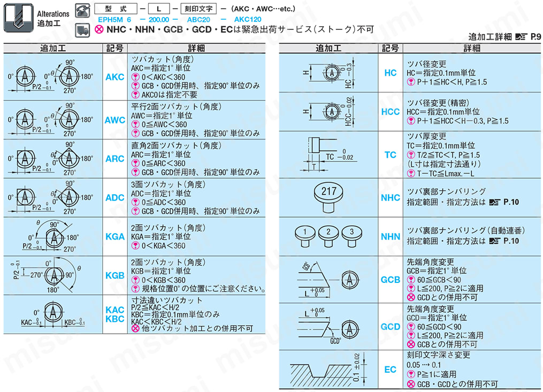Select the KAC code label
Viewport: 543px width, 392px height.
click(x=115, y=310)
